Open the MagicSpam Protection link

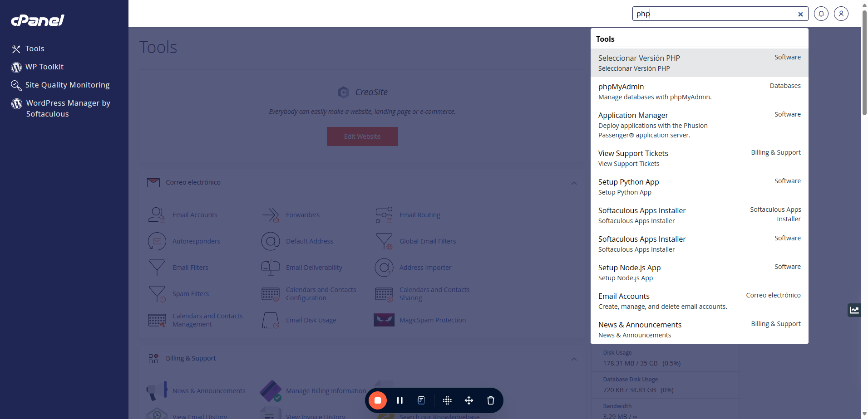[x=433, y=320]
